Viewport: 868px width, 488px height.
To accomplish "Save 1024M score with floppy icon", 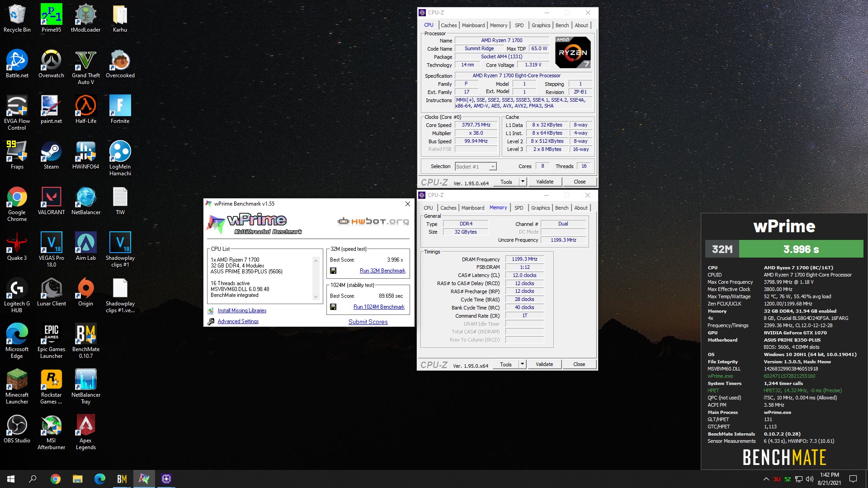I will pyautogui.click(x=333, y=307).
